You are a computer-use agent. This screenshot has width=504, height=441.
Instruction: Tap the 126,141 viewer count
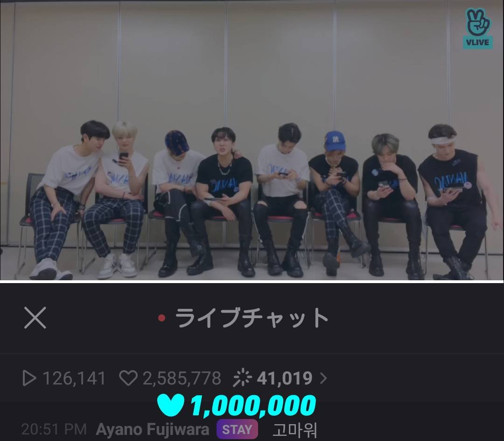[74, 378]
